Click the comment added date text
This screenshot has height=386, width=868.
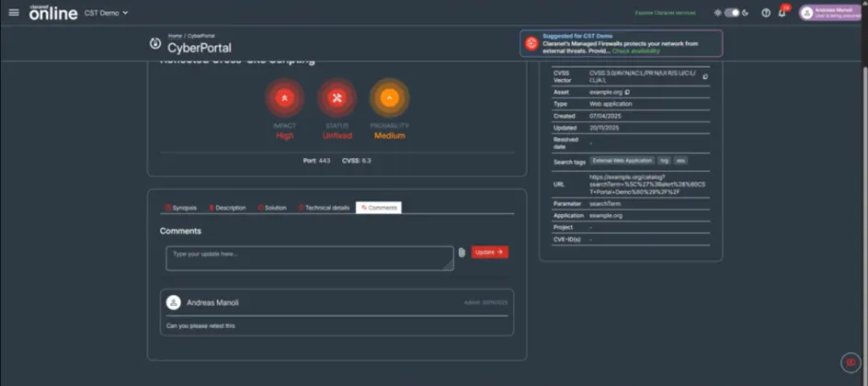tap(486, 303)
